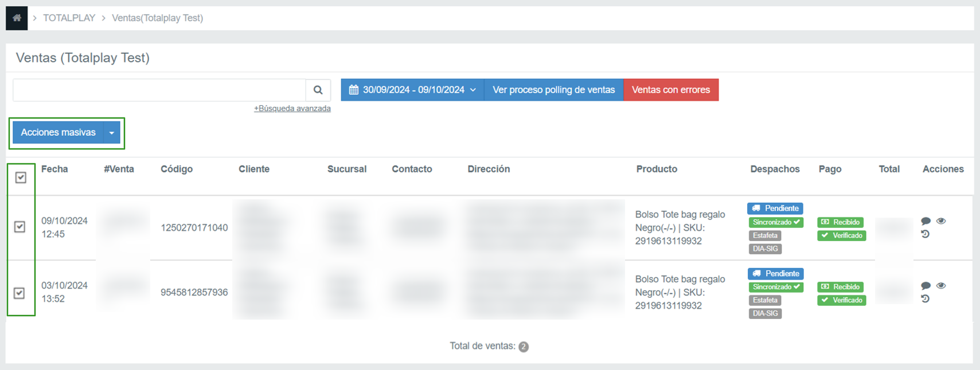Go to home via breadcrumb house icon
The image size is (980, 370).
[17, 18]
